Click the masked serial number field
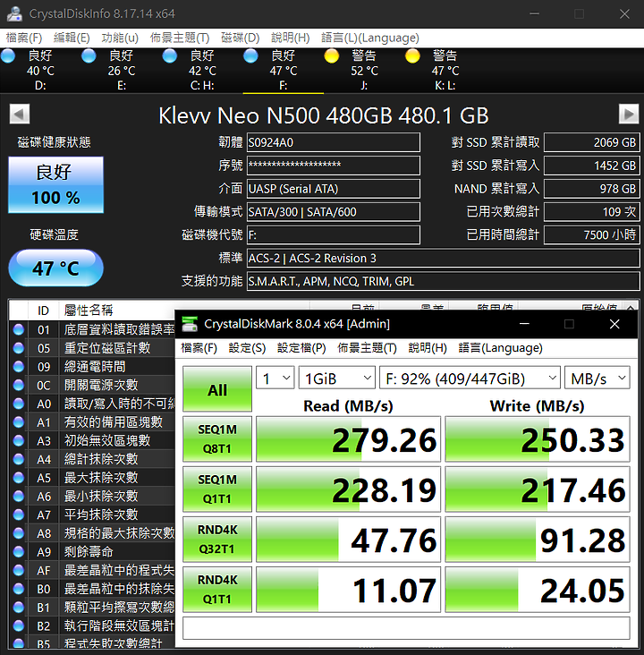644x655 pixels. tap(334, 166)
